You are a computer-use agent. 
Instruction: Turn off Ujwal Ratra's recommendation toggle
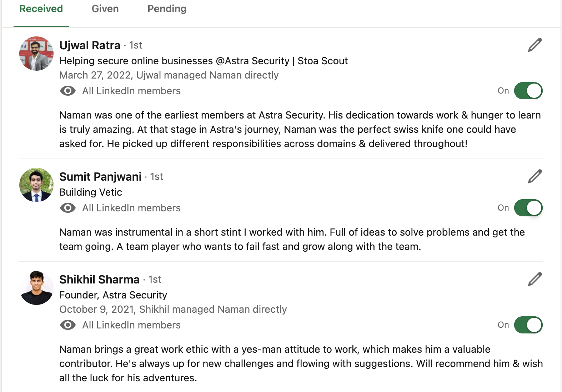click(528, 91)
